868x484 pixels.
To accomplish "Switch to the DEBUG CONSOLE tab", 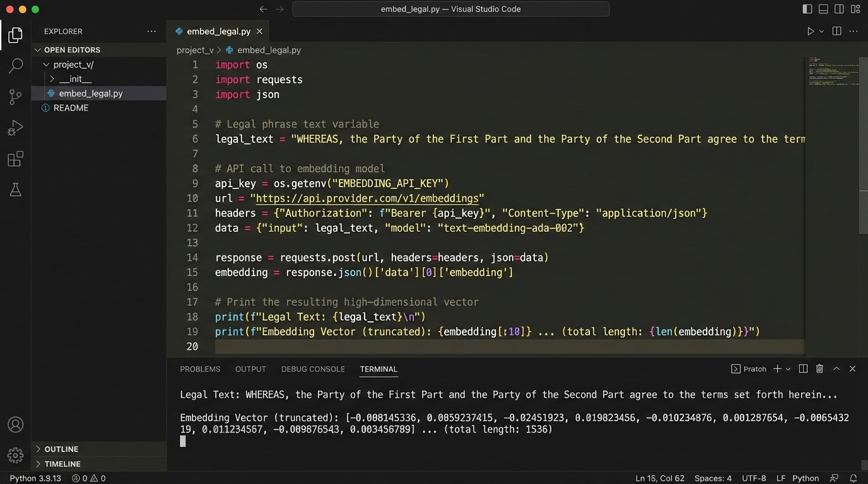I will tap(313, 369).
